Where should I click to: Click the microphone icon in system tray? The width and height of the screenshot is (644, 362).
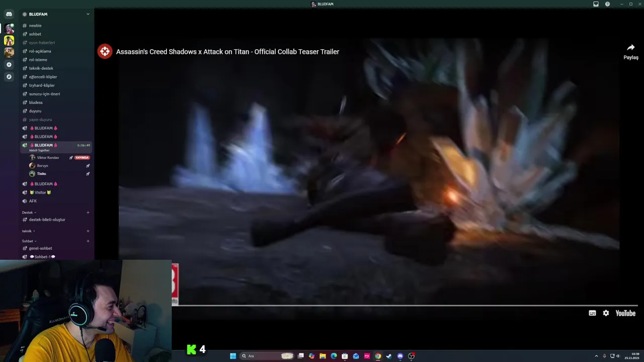click(x=604, y=356)
